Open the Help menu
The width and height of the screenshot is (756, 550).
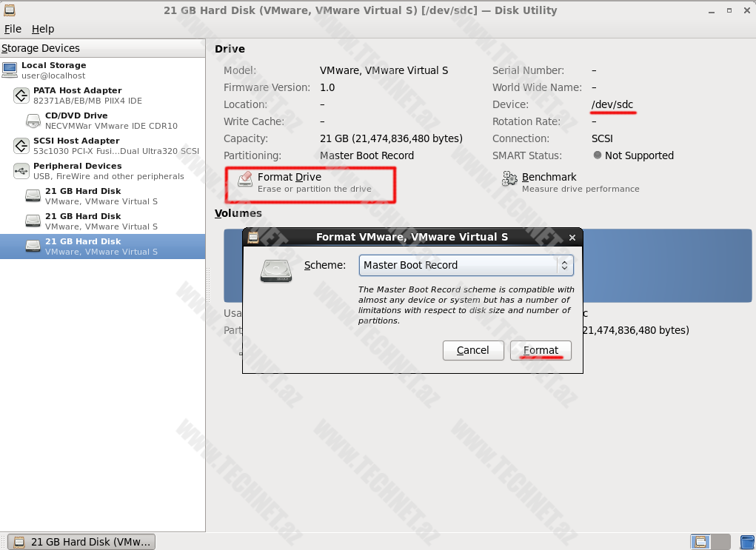(x=43, y=29)
